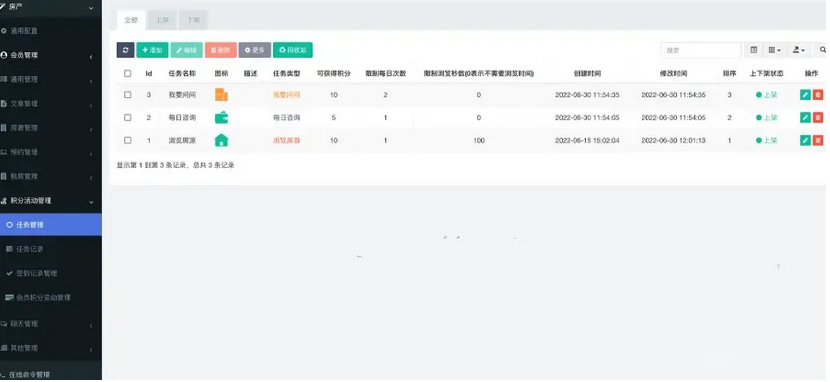Click the orange icon in 我要问问 row
The image size is (830, 382).
click(x=221, y=95)
